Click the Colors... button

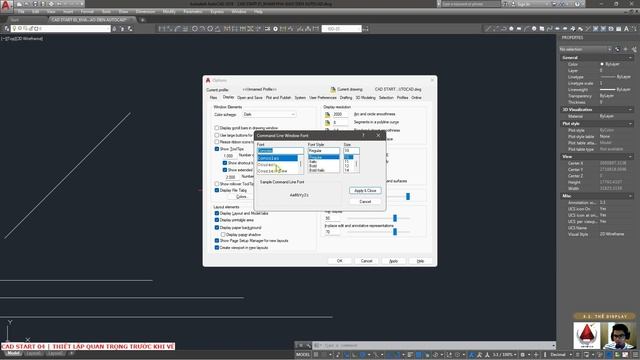coord(242,197)
